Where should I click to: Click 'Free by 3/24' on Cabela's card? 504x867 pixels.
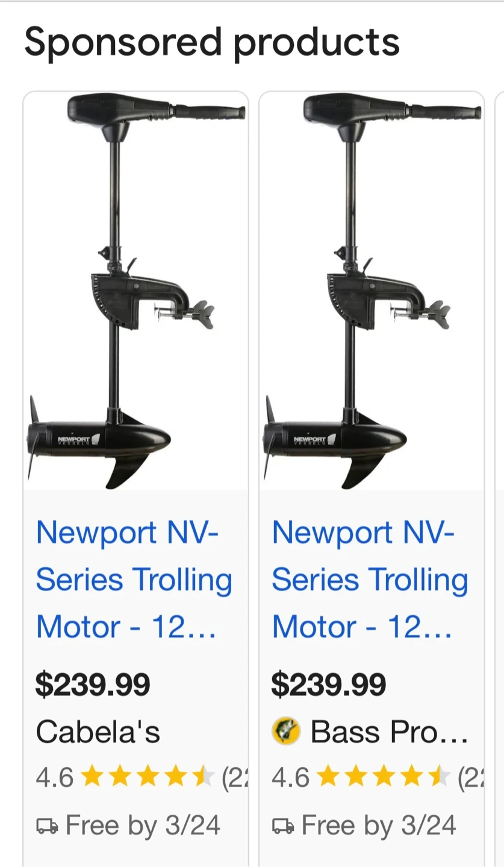(x=143, y=825)
